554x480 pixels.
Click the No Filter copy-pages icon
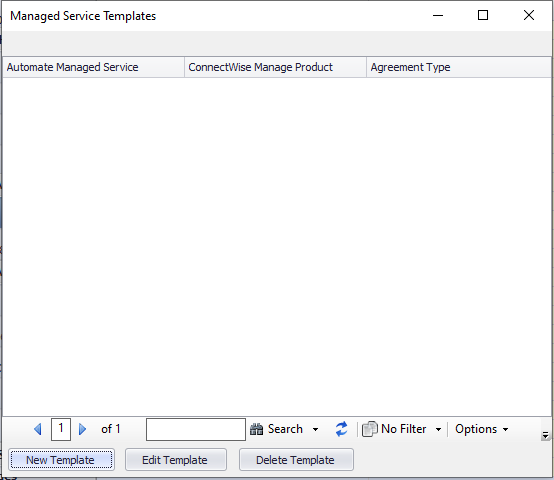pos(370,429)
